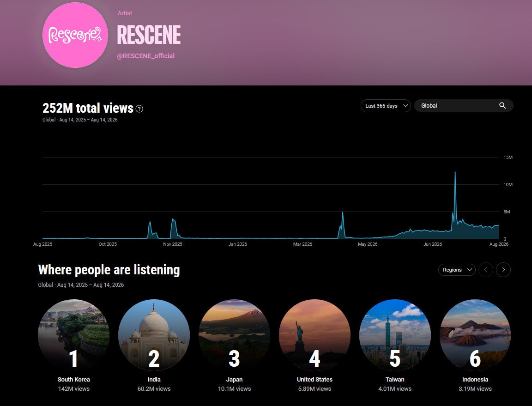The image size is (532, 406).
Task: Click the Jun 2026 axis label
Action: pyautogui.click(x=433, y=244)
